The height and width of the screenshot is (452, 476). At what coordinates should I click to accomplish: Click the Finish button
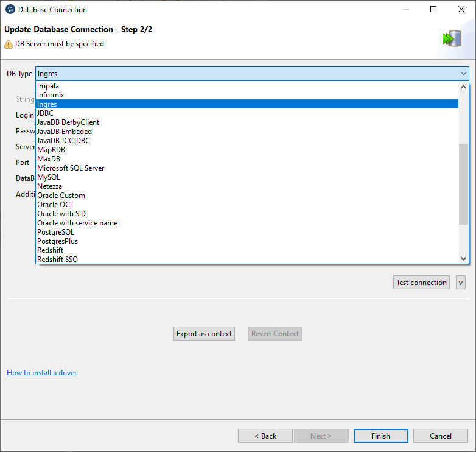click(380, 436)
